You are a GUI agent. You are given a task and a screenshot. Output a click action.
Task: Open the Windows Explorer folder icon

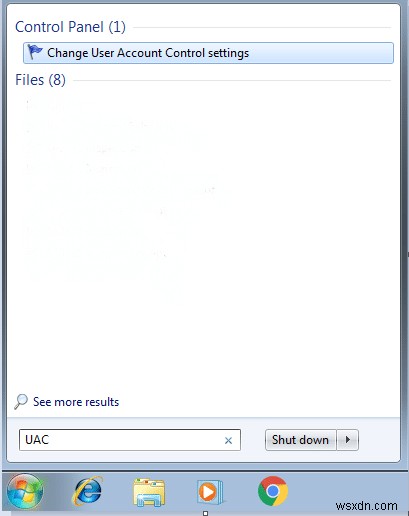pos(149,492)
